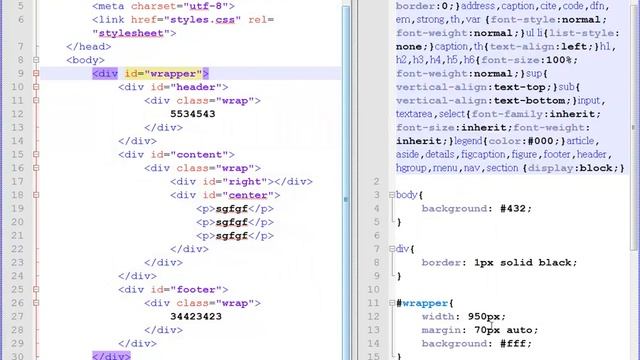The image size is (640, 360).
Task: Click line number 24 in left pane margin
Action: 17,276
